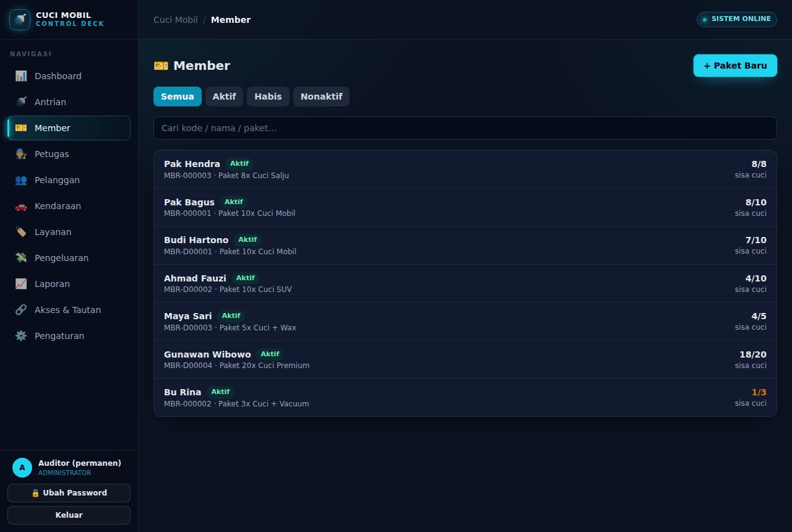Select the Semua filter tab

coord(178,97)
